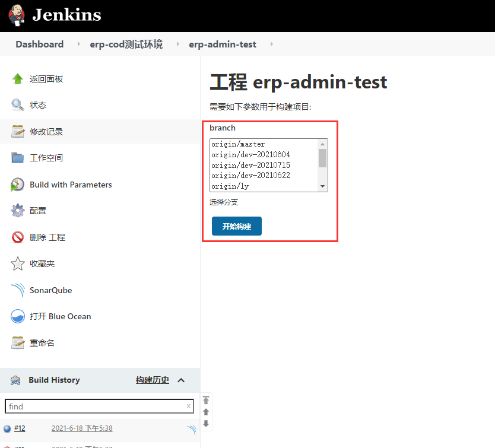Click the green up-arrow 返回面板 icon

point(18,78)
